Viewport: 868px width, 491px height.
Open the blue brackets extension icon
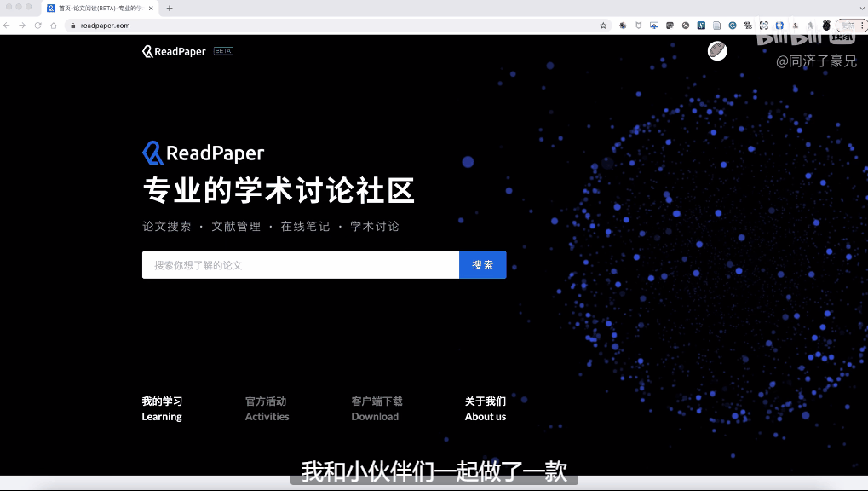point(779,26)
